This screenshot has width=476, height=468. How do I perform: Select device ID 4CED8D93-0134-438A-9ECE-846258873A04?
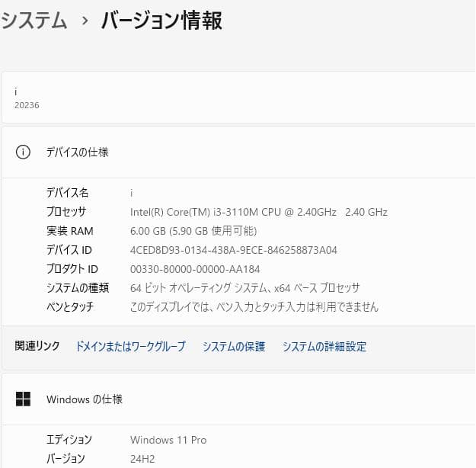click(x=234, y=250)
